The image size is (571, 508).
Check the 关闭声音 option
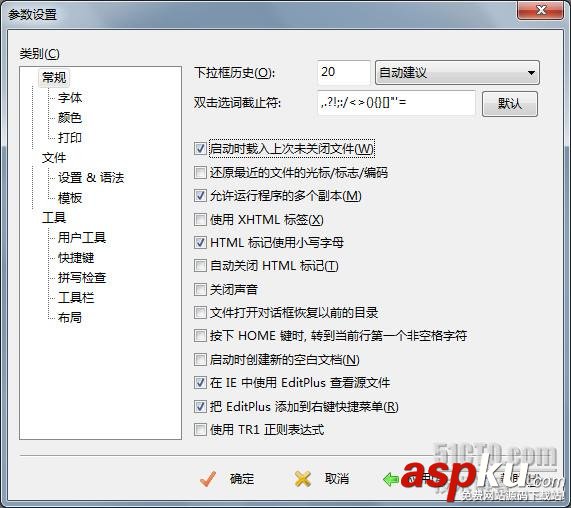(x=200, y=290)
